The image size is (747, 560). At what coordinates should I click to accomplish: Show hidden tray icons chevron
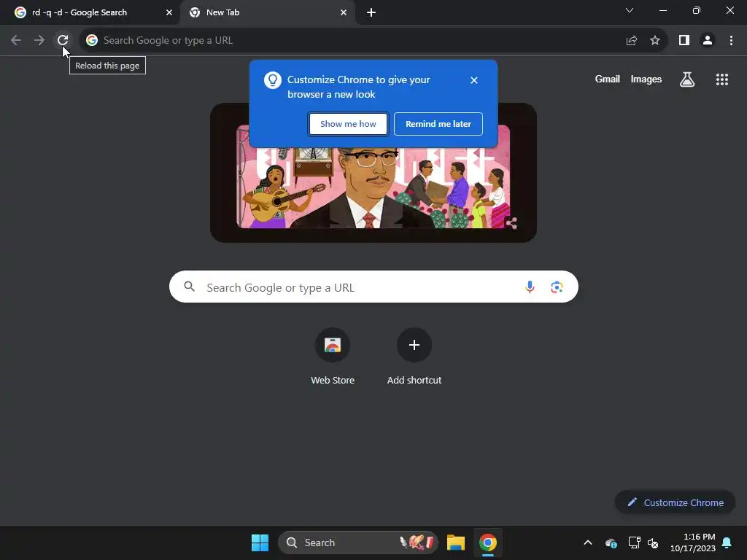pyautogui.click(x=588, y=542)
